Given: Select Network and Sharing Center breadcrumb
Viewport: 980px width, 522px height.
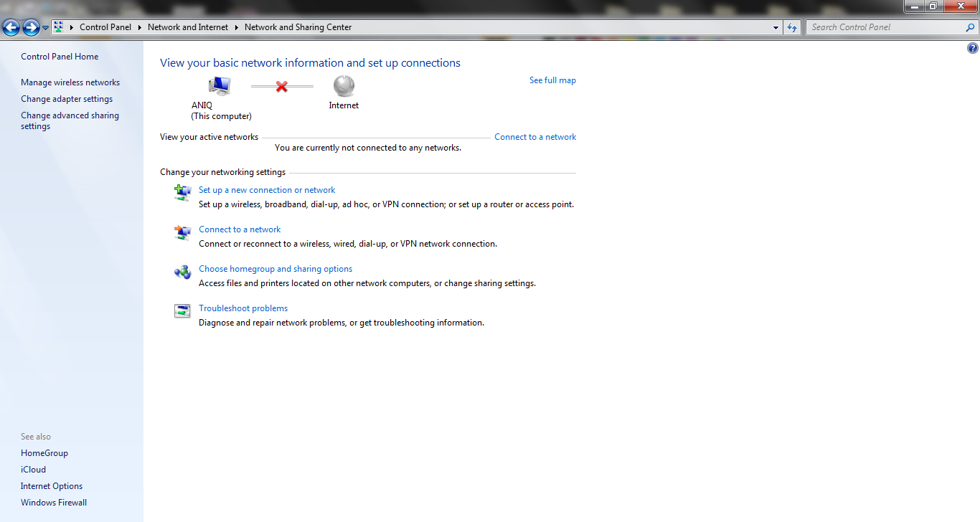Looking at the screenshot, I should 298,27.
